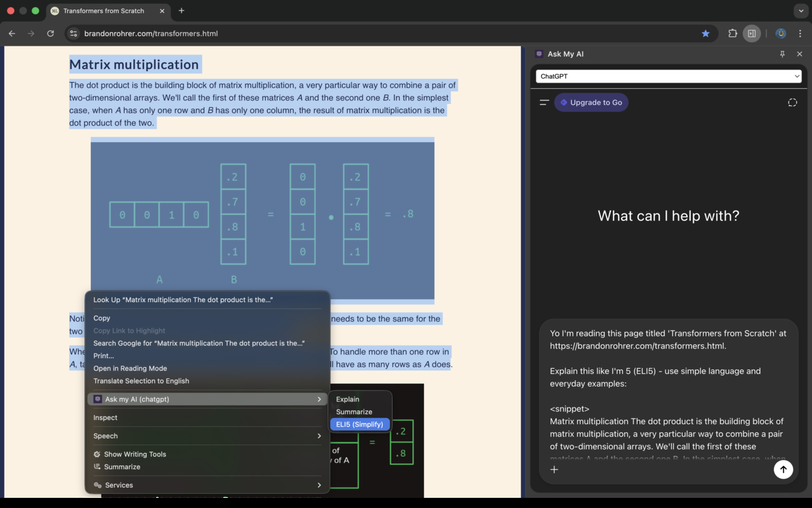This screenshot has width=812, height=508.
Task: Click Upgrade to Go button
Action: tap(591, 102)
